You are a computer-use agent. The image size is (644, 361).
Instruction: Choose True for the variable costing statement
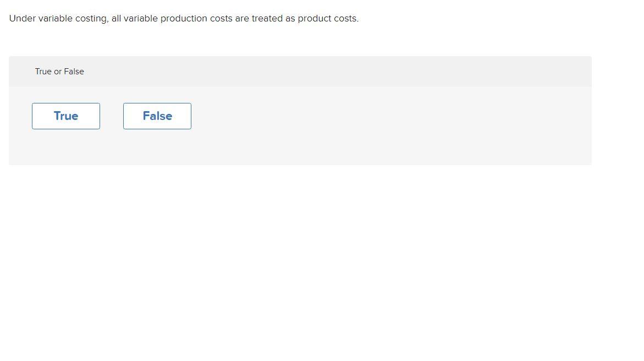65,116
